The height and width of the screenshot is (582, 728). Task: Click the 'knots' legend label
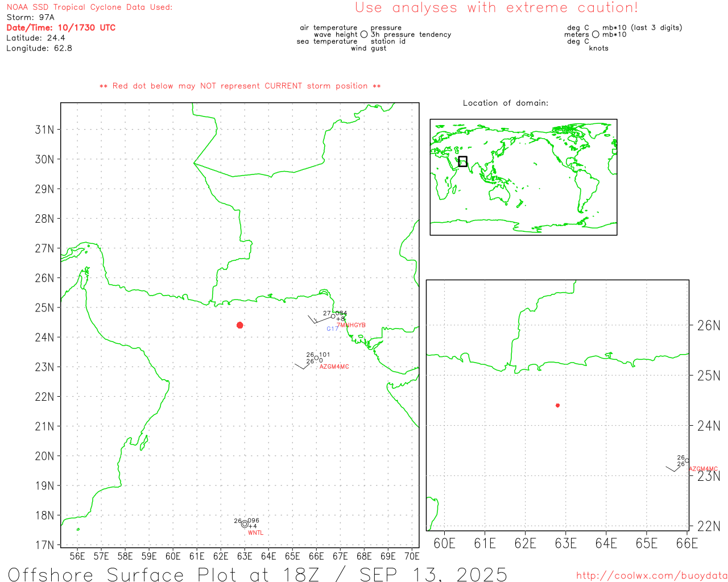(599, 48)
